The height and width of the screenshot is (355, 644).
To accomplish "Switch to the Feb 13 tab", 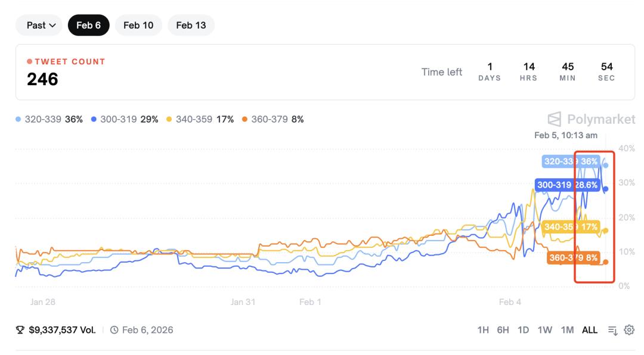I will [191, 25].
